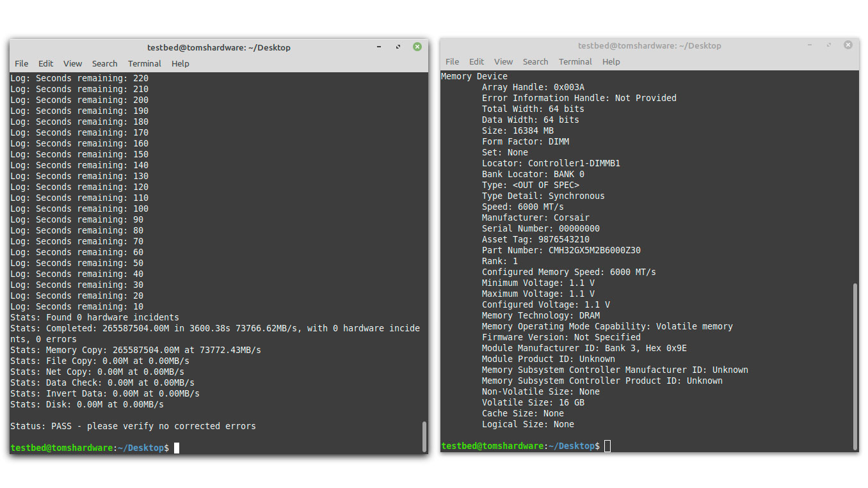The width and height of the screenshot is (868, 488).
Task: Open Help menu in left terminal window
Action: pyautogui.click(x=180, y=63)
